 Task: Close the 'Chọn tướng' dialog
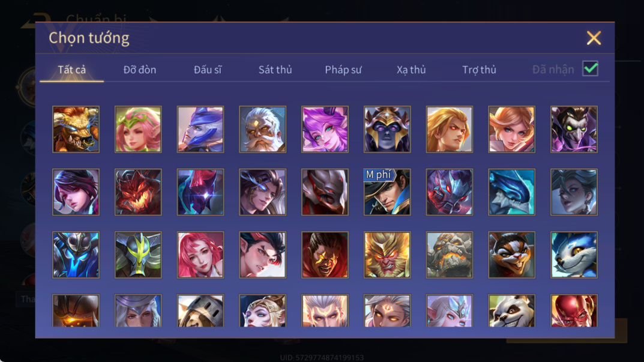[x=594, y=38]
